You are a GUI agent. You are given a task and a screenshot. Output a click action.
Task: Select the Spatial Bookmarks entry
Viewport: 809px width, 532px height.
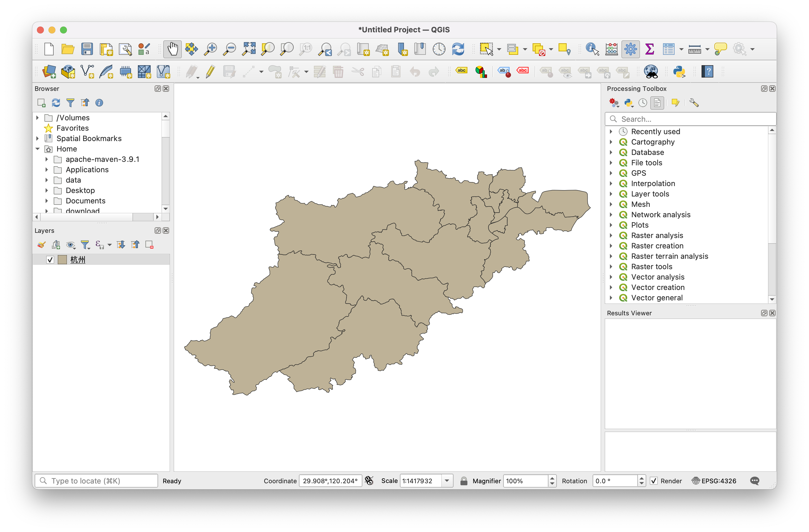pos(89,138)
